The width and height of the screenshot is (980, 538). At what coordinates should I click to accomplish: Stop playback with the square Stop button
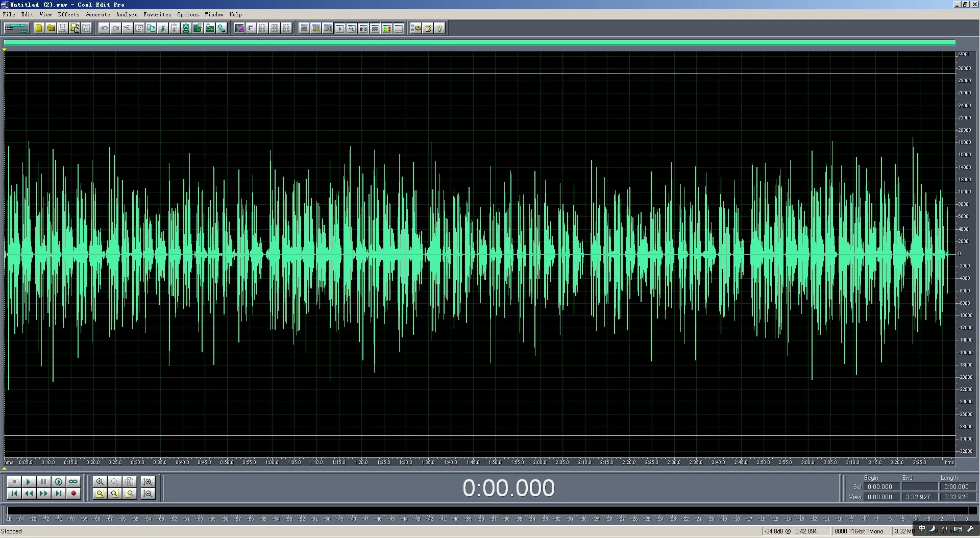14,481
